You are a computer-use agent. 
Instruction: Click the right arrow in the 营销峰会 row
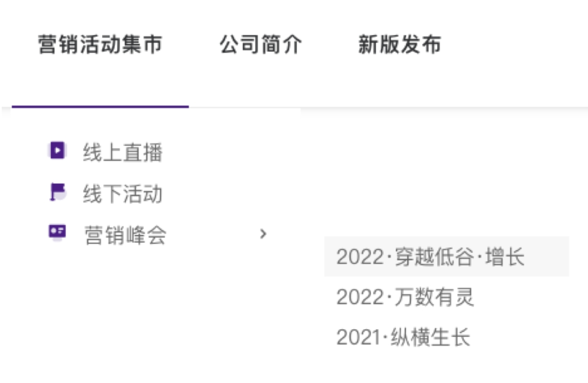pos(262,233)
